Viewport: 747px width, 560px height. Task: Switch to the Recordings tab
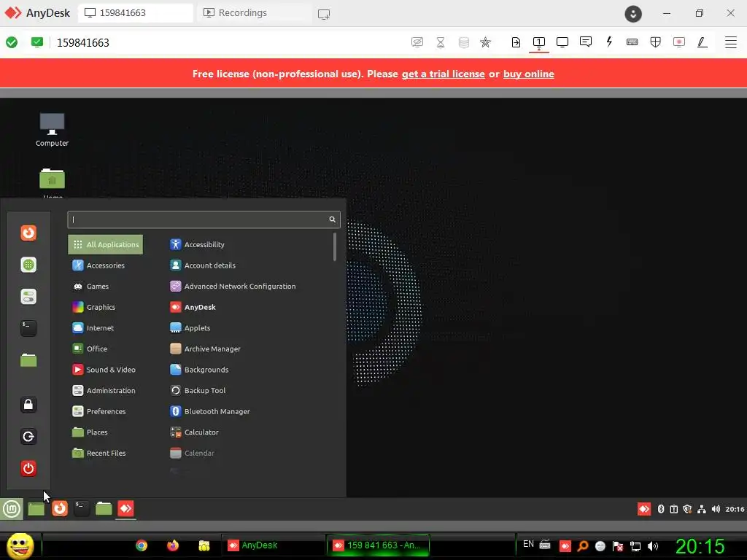(x=255, y=13)
